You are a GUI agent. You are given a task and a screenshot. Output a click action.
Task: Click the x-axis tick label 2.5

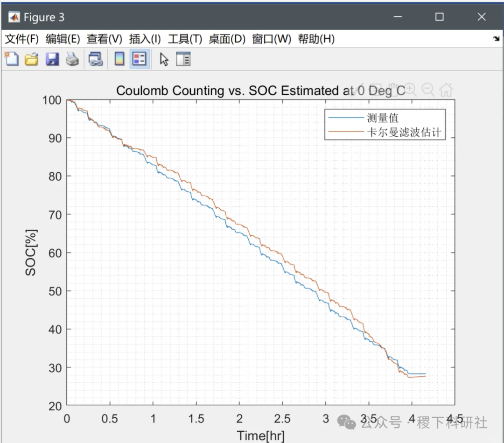(x=282, y=419)
